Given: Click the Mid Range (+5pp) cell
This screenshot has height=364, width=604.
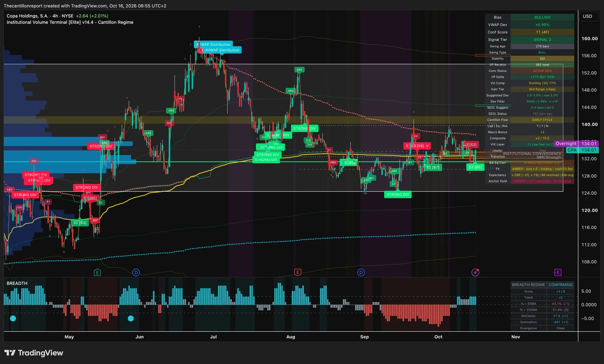Looking at the screenshot, I should click(x=542, y=89).
